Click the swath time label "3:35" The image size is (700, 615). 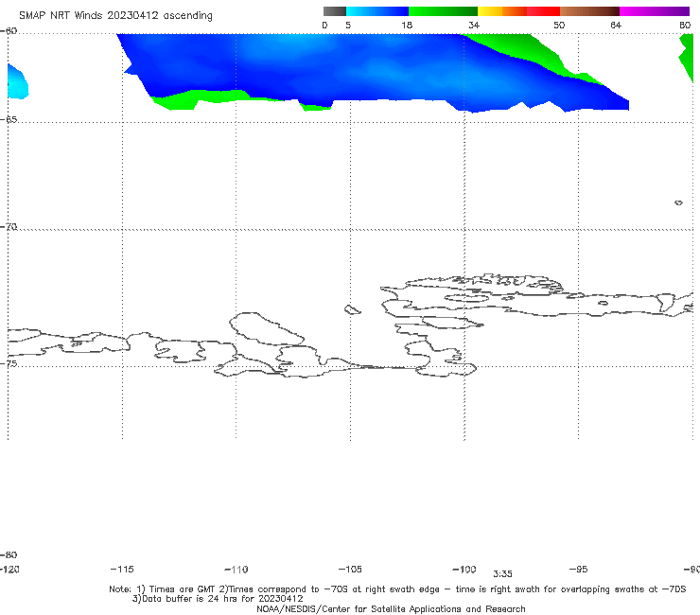tap(502, 574)
